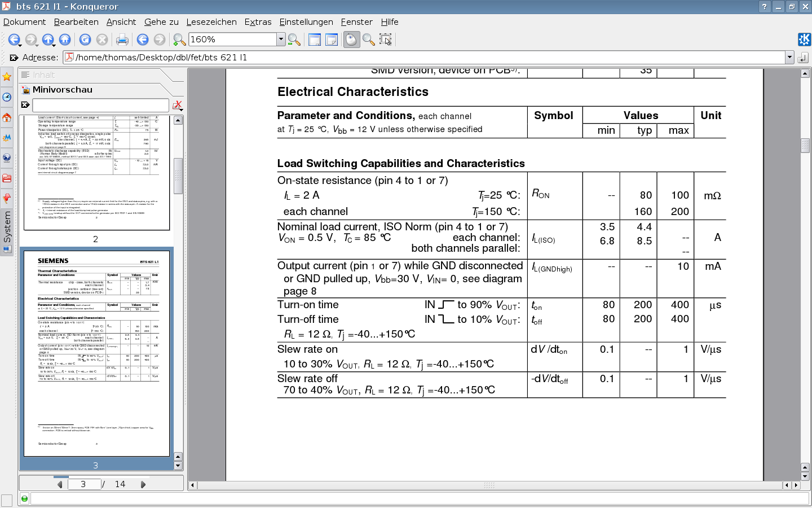Click the Forward navigation arrow in the main toolbar

point(30,39)
